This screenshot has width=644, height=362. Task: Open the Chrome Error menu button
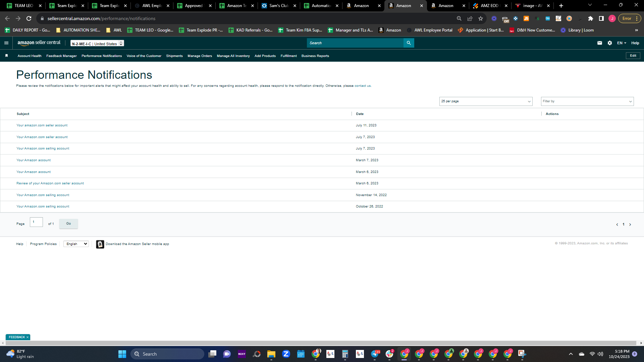click(x=630, y=18)
